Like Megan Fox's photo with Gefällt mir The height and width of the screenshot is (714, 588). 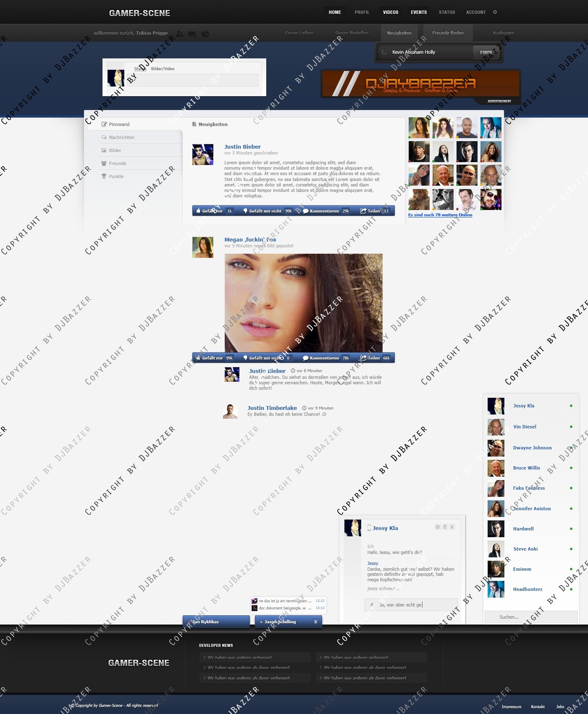[x=210, y=358]
